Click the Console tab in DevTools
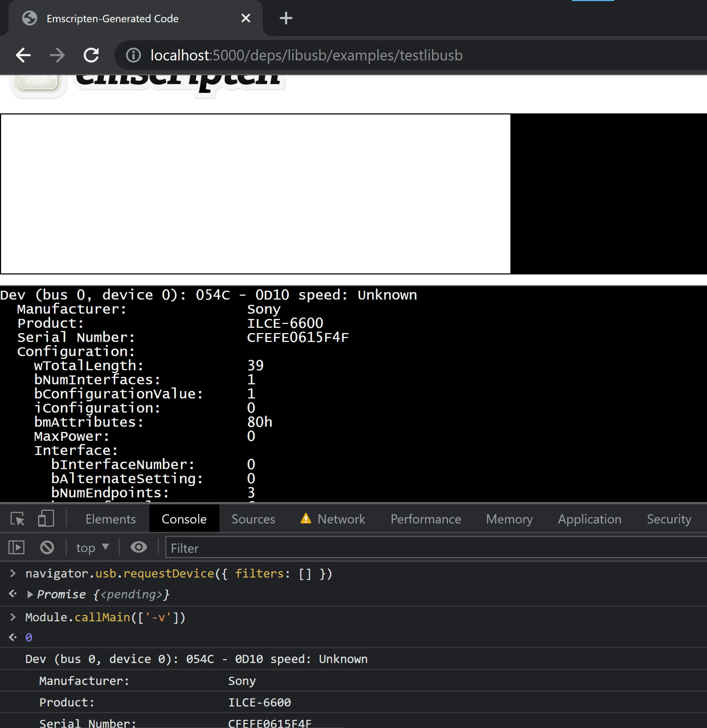The height and width of the screenshot is (728, 707). pyautogui.click(x=183, y=519)
